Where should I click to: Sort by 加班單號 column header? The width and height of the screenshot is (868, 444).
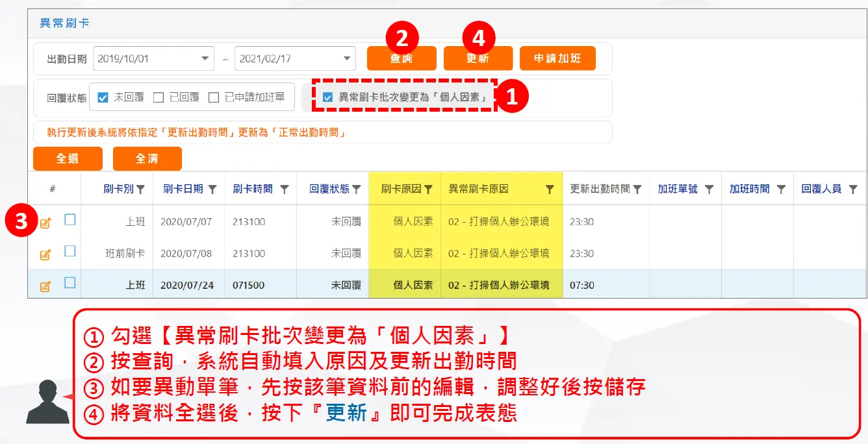pos(678,189)
